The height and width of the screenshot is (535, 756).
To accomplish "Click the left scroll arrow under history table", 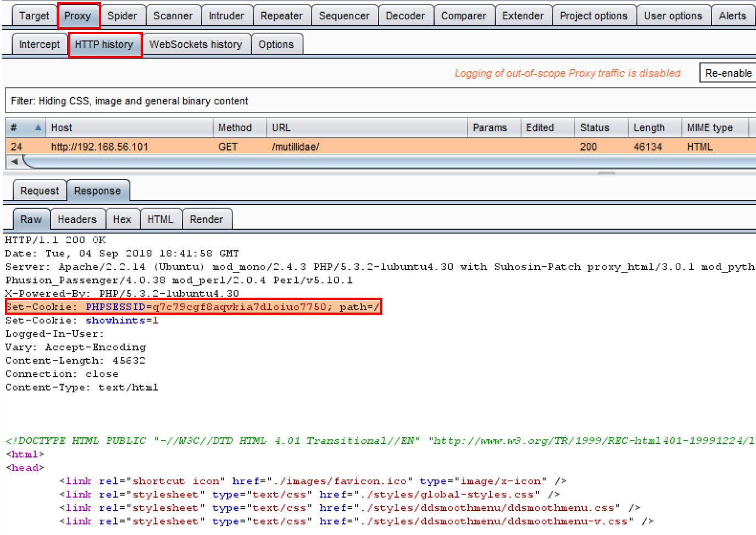I will pyautogui.click(x=14, y=161).
